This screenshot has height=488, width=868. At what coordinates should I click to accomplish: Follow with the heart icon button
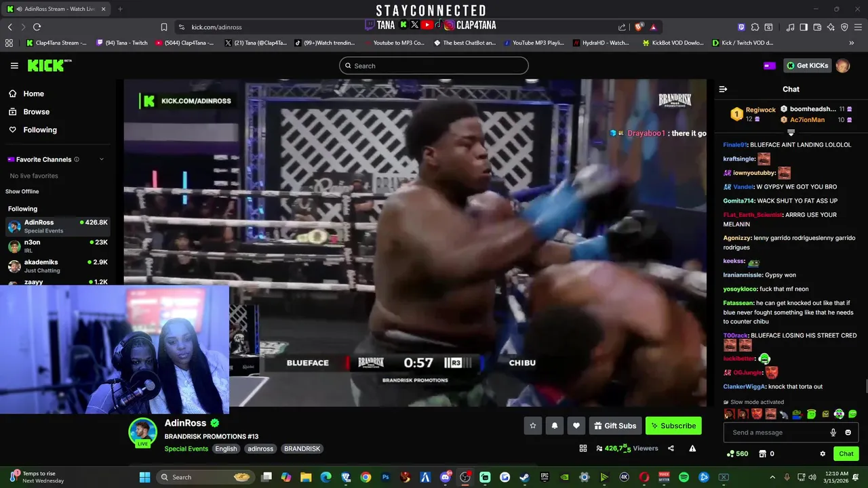tap(576, 426)
